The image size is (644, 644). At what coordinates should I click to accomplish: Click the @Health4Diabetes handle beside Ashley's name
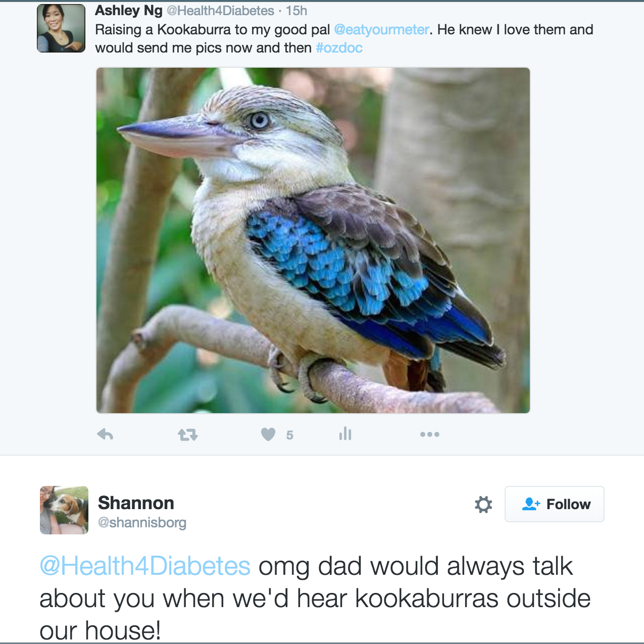[x=220, y=11]
